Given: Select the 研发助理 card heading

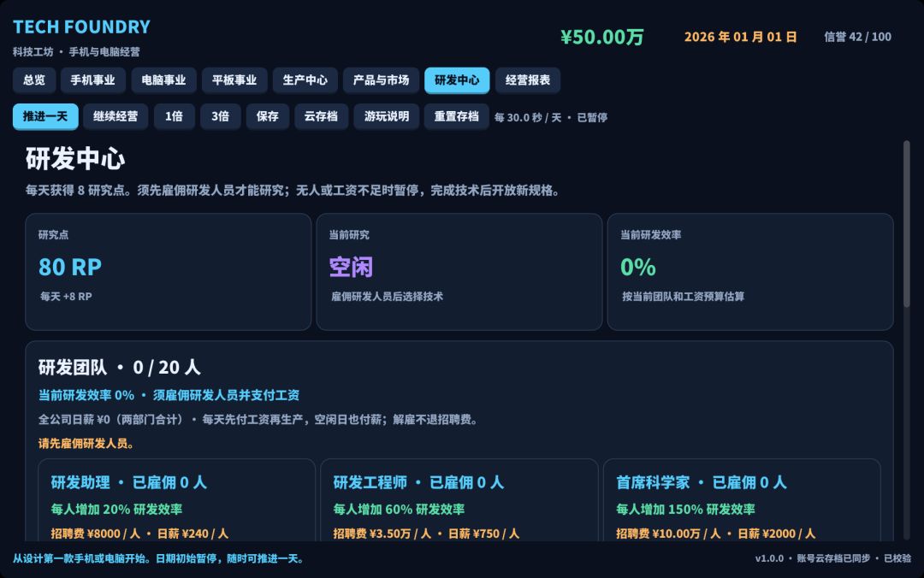Looking at the screenshot, I should [x=129, y=482].
